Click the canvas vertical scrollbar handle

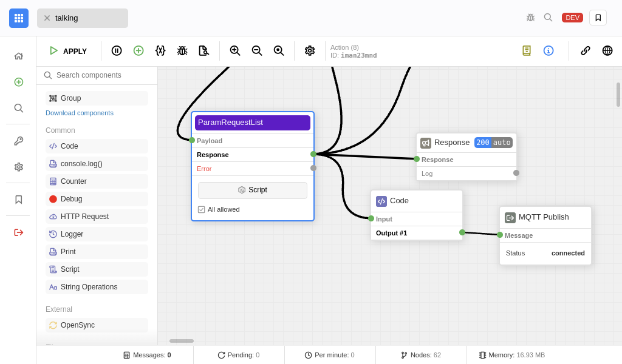click(x=618, y=95)
